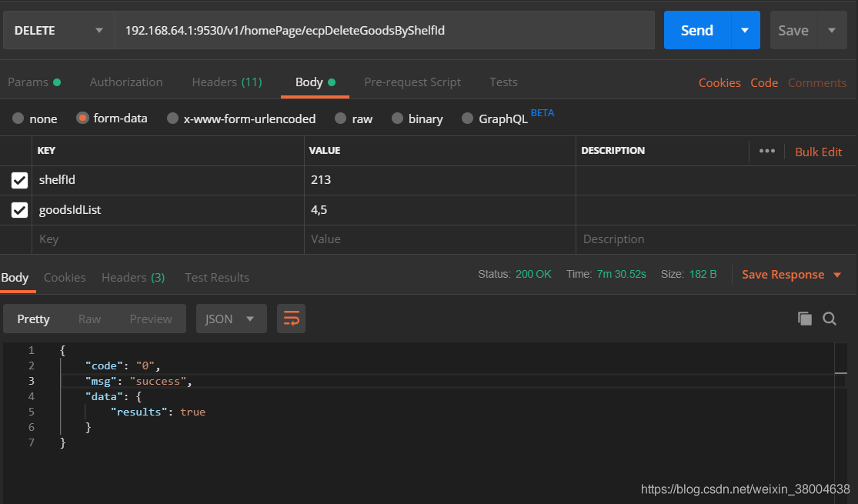Screen dimensions: 858x504
Task: Click the wrap lines icon in response toolbar
Action: [x=291, y=319]
